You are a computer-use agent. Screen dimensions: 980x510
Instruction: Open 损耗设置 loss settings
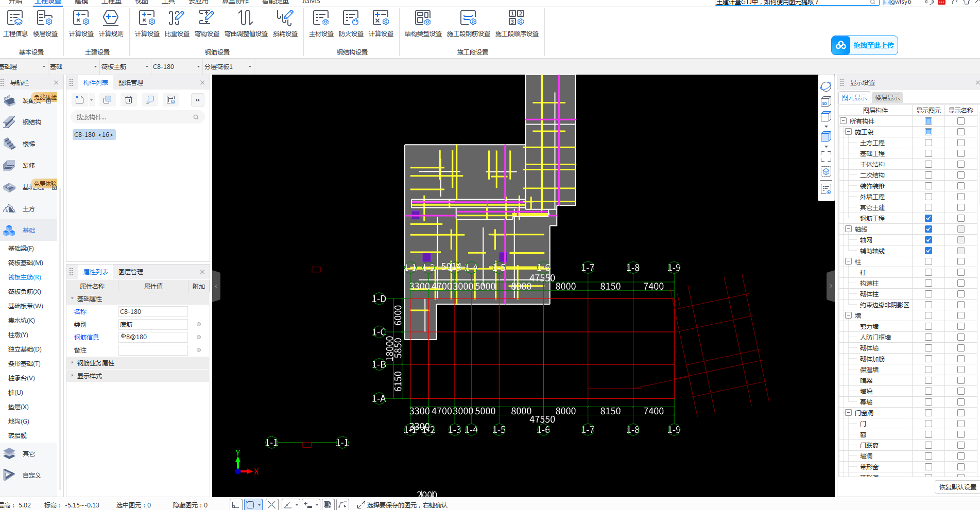(x=285, y=23)
